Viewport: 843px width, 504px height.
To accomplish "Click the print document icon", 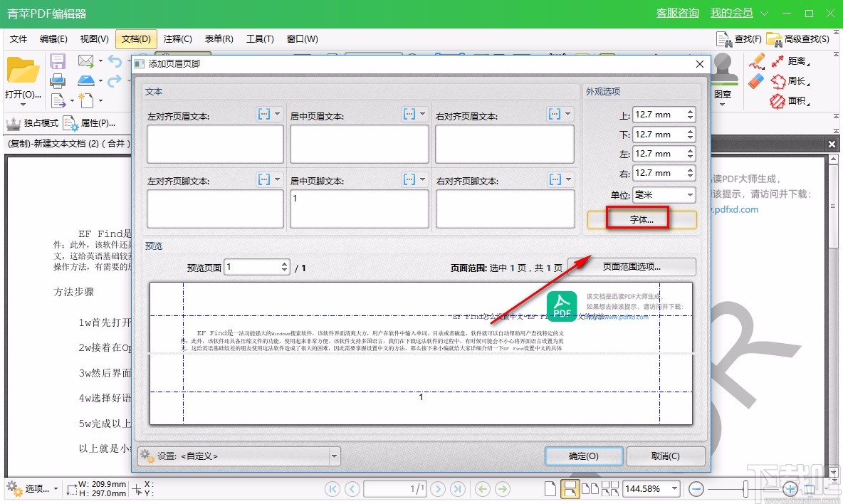I will (56, 80).
